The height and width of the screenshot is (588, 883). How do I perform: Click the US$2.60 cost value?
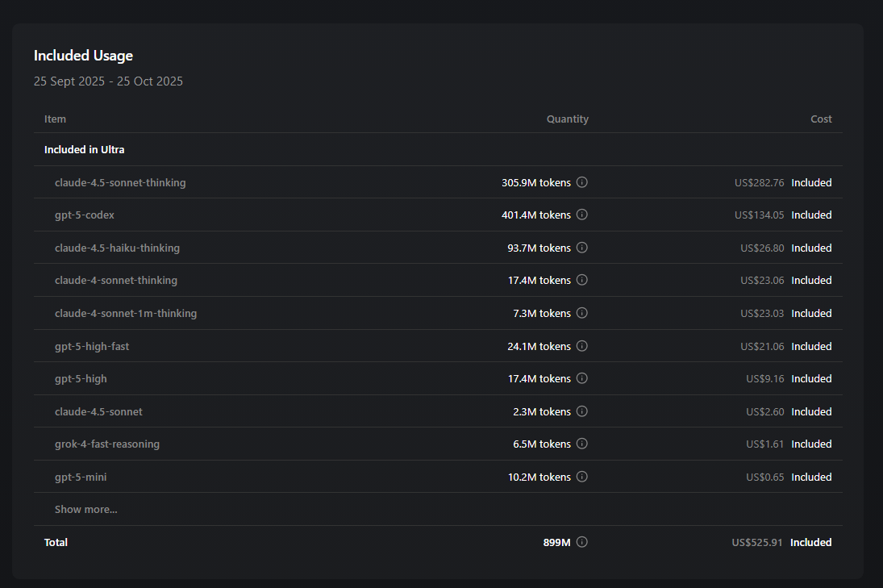point(764,411)
